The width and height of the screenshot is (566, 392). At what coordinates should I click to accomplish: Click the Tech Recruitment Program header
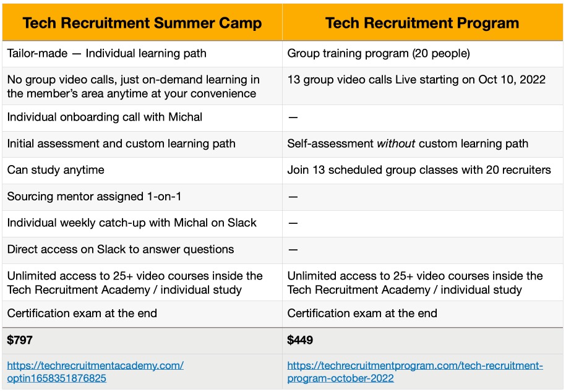[422, 22]
